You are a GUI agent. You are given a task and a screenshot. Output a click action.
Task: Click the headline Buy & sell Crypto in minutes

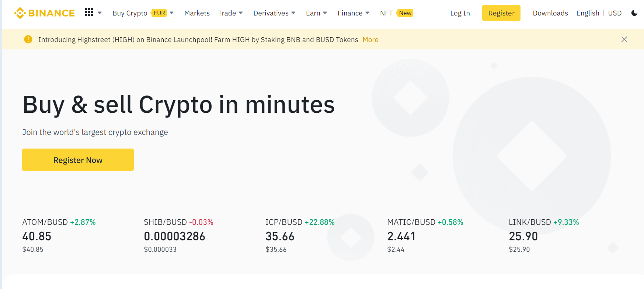[179, 105]
